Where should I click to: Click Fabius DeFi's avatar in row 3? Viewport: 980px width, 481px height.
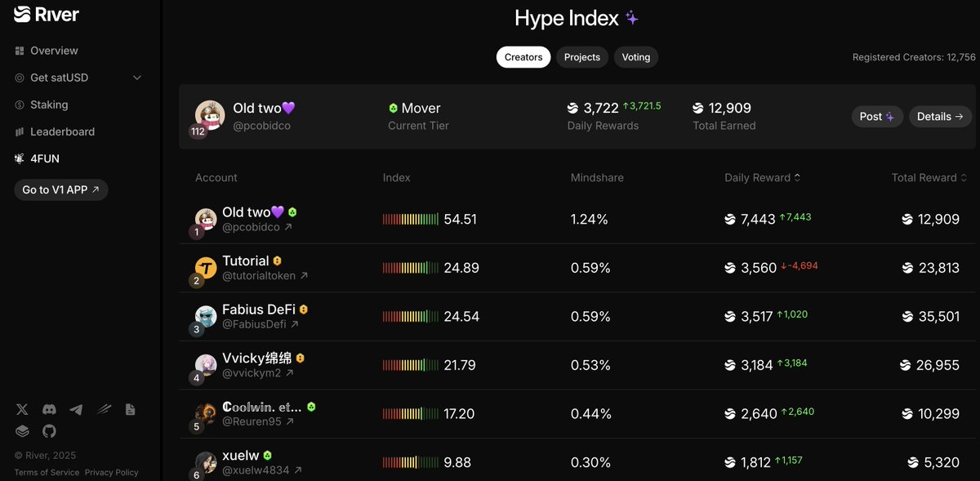[x=206, y=316]
